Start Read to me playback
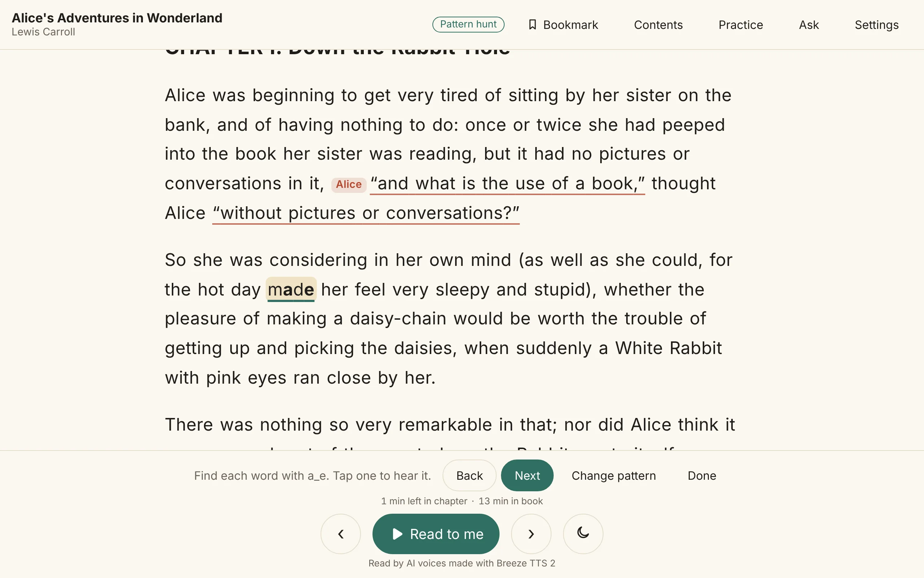This screenshot has height=578, width=924. pos(436,534)
